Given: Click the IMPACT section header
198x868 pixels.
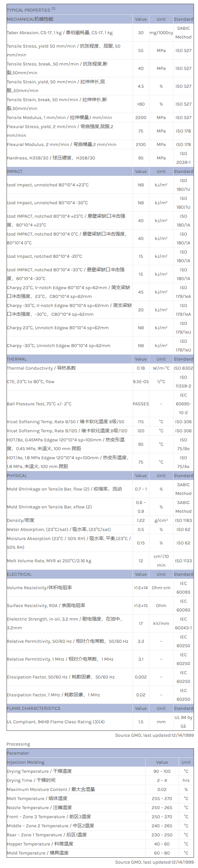Looking at the screenshot, I should (x=15, y=172).
